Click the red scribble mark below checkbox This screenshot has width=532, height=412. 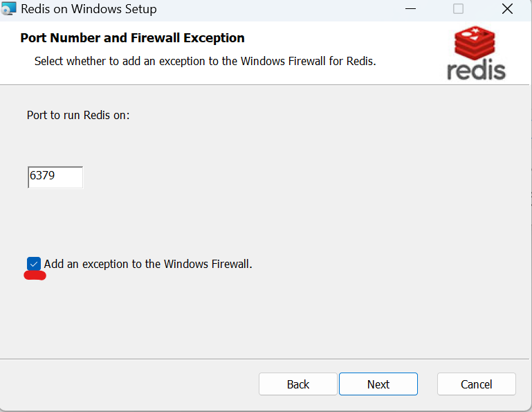click(35, 276)
